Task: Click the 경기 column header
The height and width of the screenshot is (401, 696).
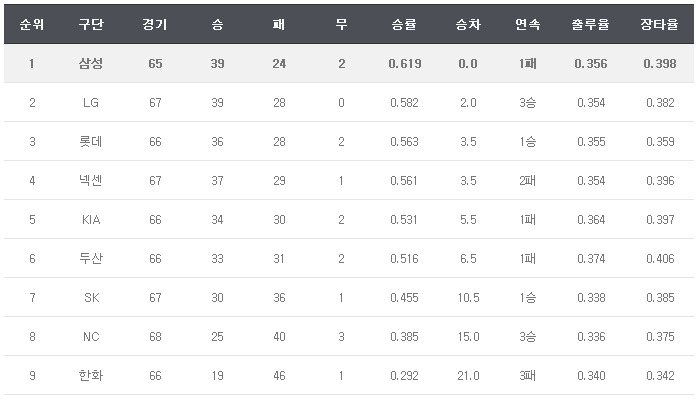Action: tap(155, 24)
